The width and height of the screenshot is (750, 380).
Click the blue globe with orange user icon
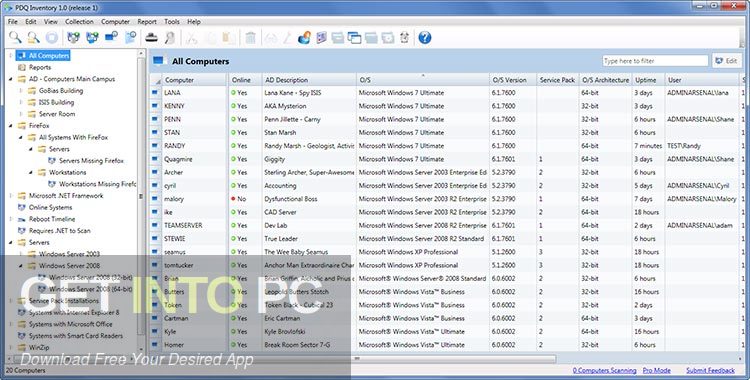click(304, 37)
